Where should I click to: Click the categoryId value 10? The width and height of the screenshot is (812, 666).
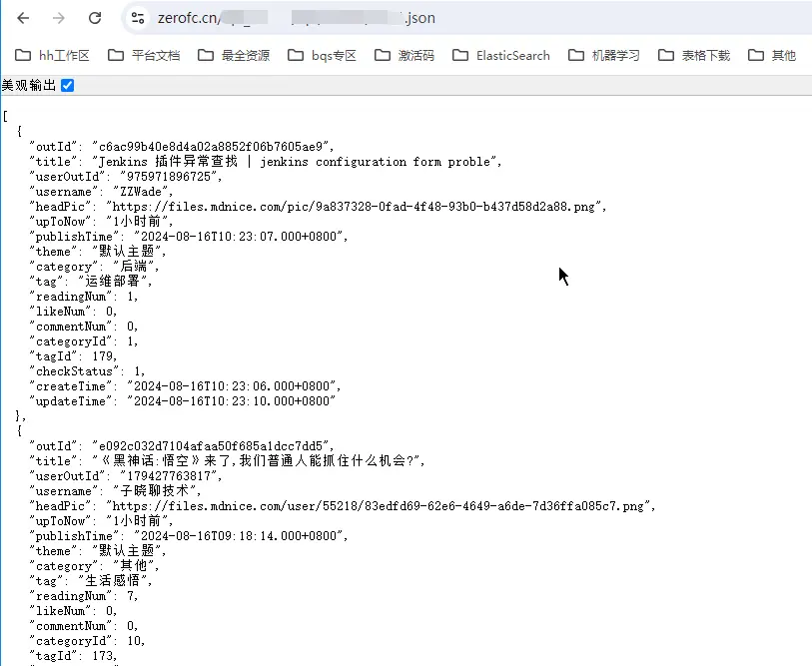tap(134, 641)
